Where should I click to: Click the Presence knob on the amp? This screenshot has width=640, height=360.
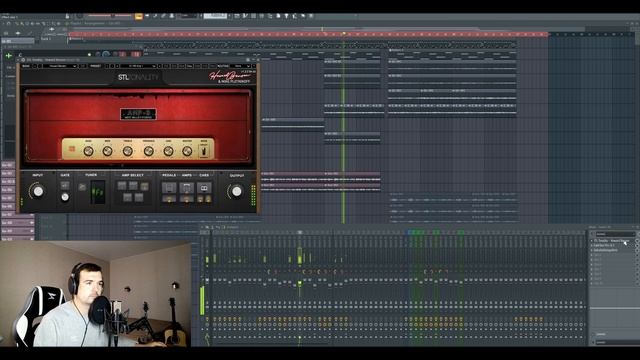(x=149, y=151)
